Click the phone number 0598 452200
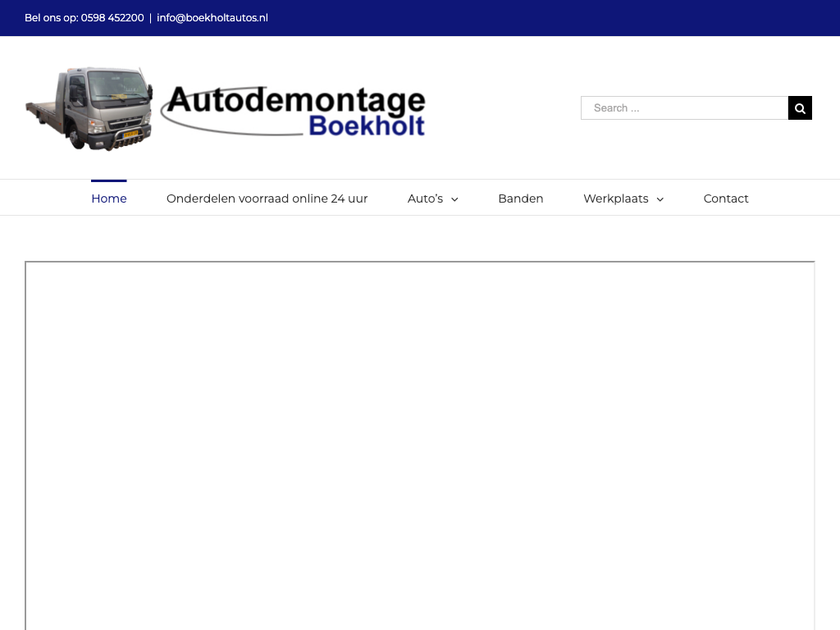 coord(112,18)
